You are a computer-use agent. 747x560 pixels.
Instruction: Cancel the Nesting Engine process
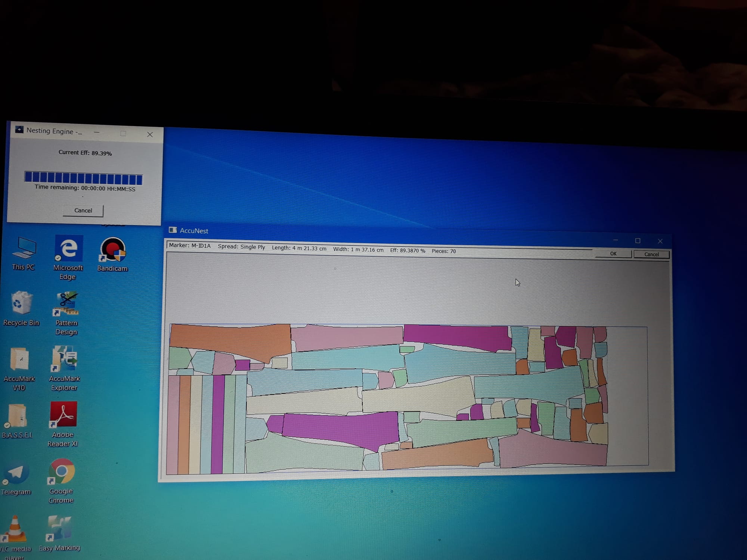click(x=83, y=211)
